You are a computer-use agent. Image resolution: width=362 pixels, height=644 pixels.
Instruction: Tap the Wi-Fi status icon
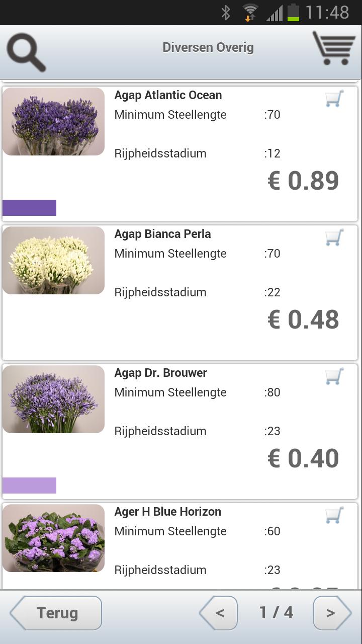[250, 13]
